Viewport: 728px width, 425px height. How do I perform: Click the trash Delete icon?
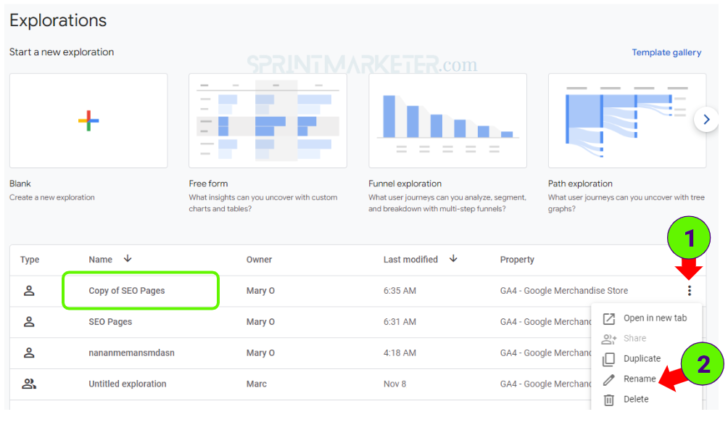pyautogui.click(x=609, y=400)
